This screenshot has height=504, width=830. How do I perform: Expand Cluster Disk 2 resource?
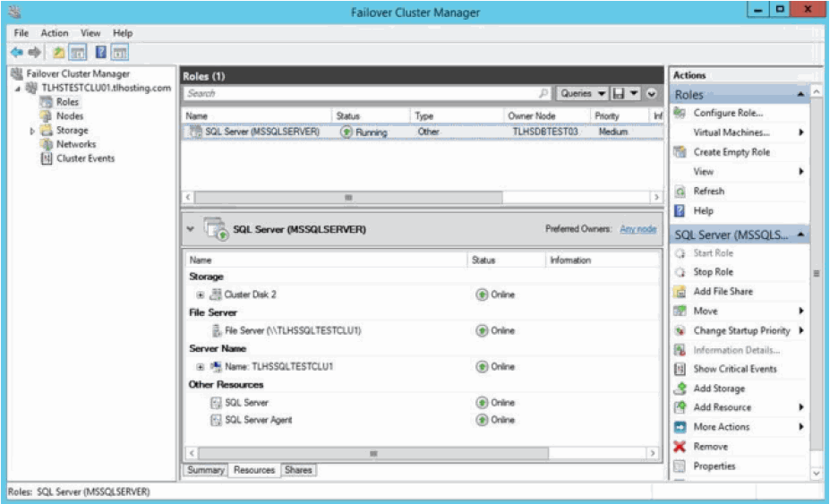click(x=201, y=295)
